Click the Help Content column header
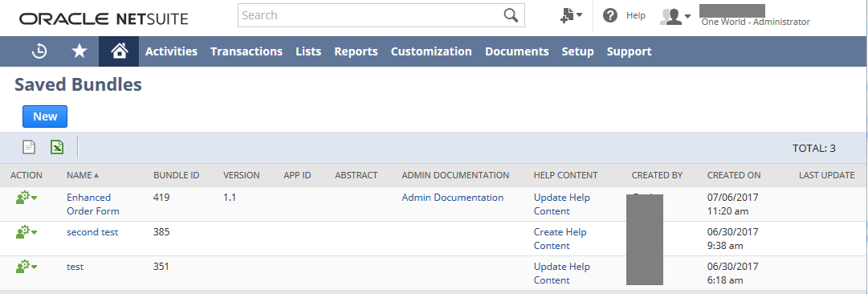The image size is (868, 294). pos(566,175)
